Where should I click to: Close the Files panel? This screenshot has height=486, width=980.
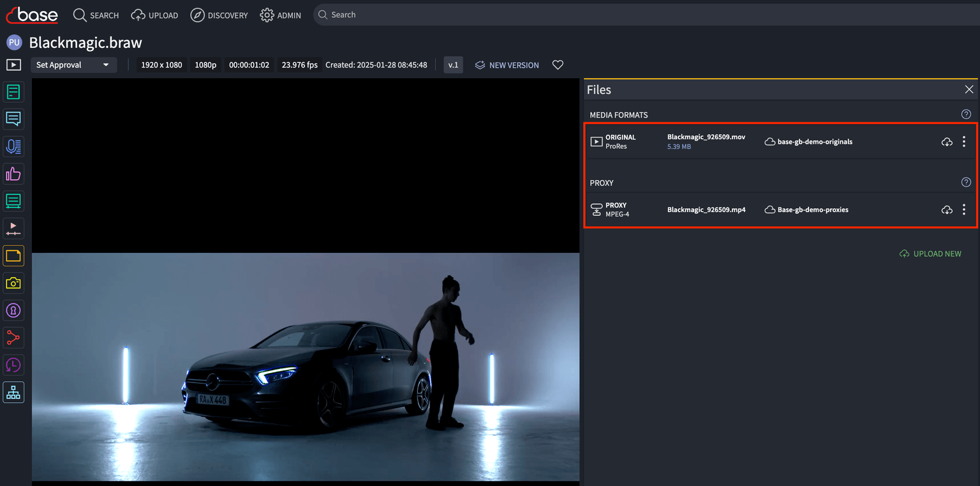click(x=969, y=89)
